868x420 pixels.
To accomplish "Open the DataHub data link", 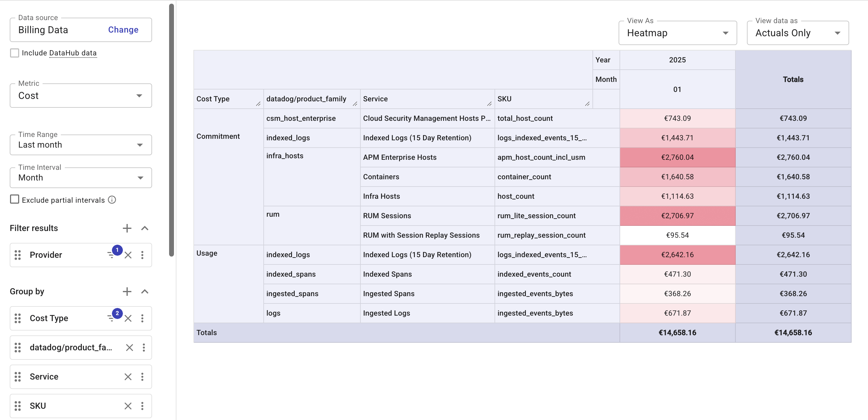I will 72,53.
